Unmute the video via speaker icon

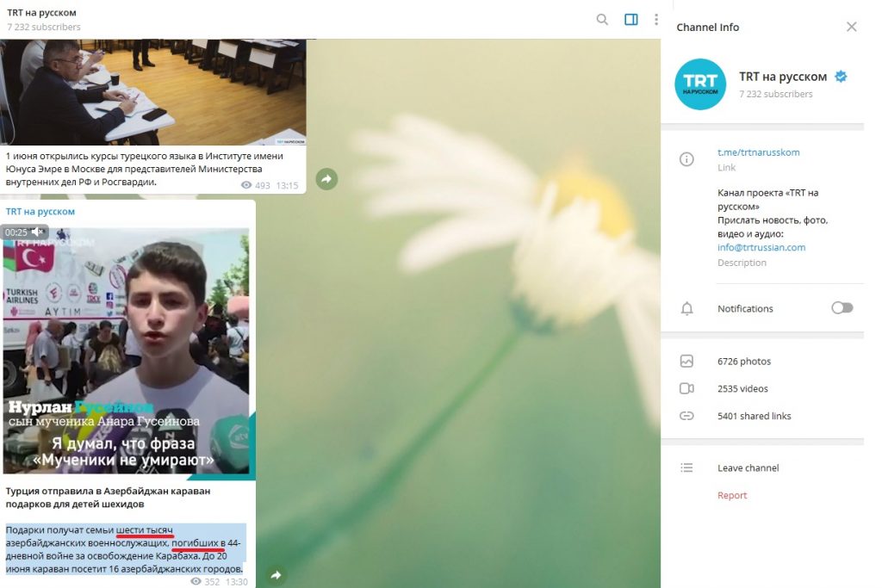[37, 232]
